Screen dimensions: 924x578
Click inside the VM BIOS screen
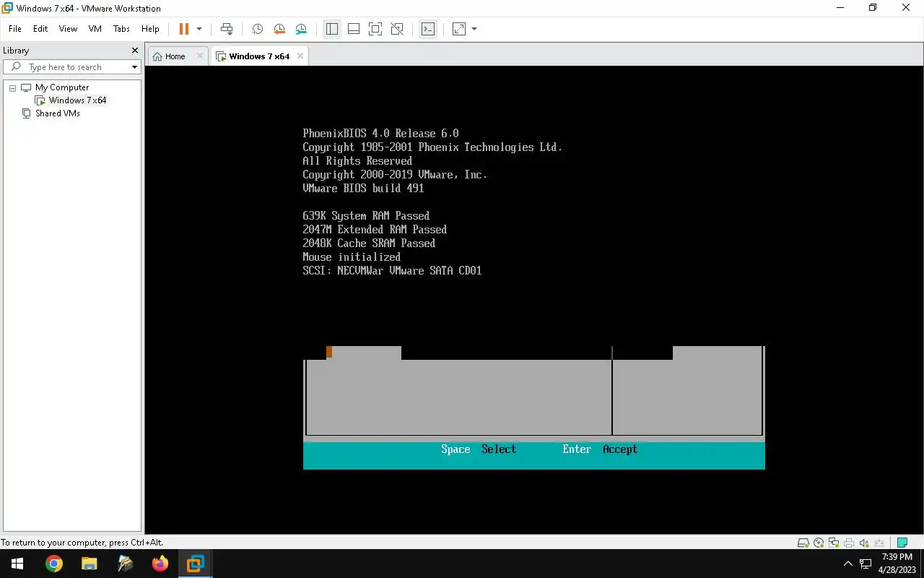(533, 300)
